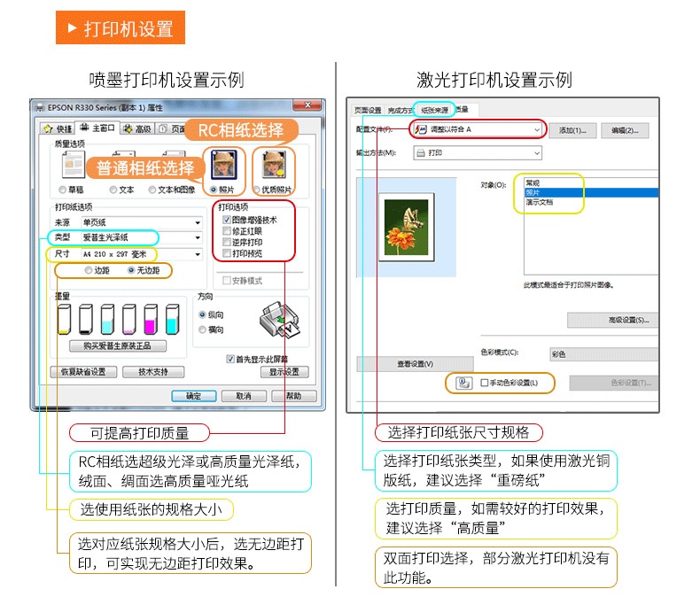
Task: Toggle the 安静模式 checkbox
Action: (227, 281)
